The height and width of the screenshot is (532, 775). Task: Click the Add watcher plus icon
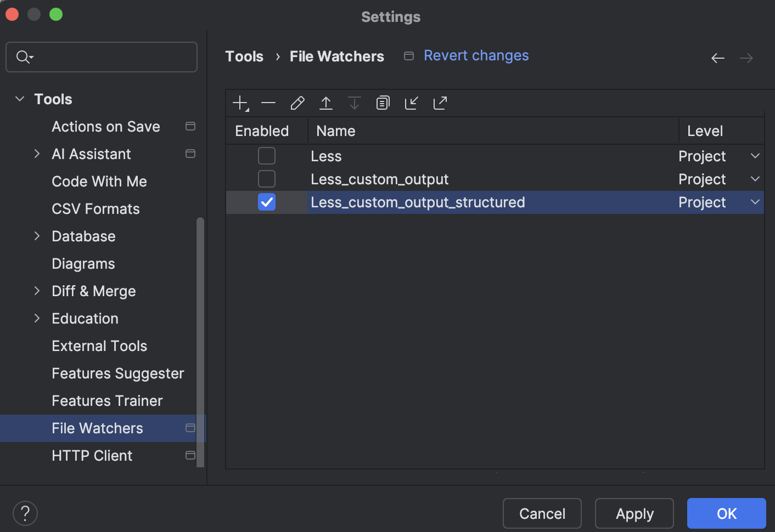(240, 103)
